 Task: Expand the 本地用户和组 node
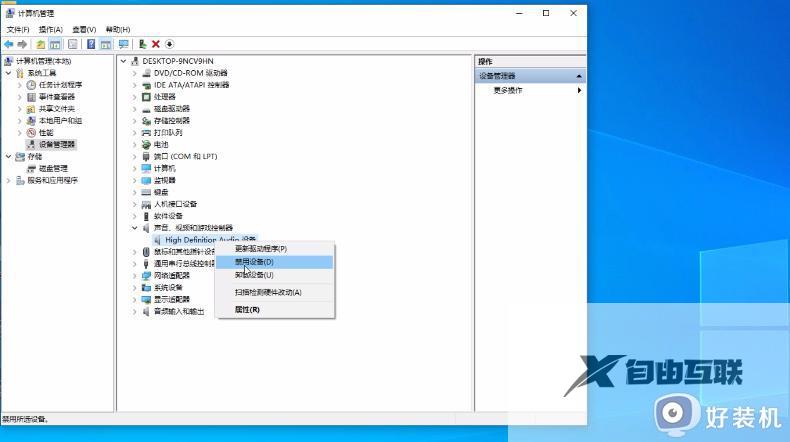(x=20, y=120)
